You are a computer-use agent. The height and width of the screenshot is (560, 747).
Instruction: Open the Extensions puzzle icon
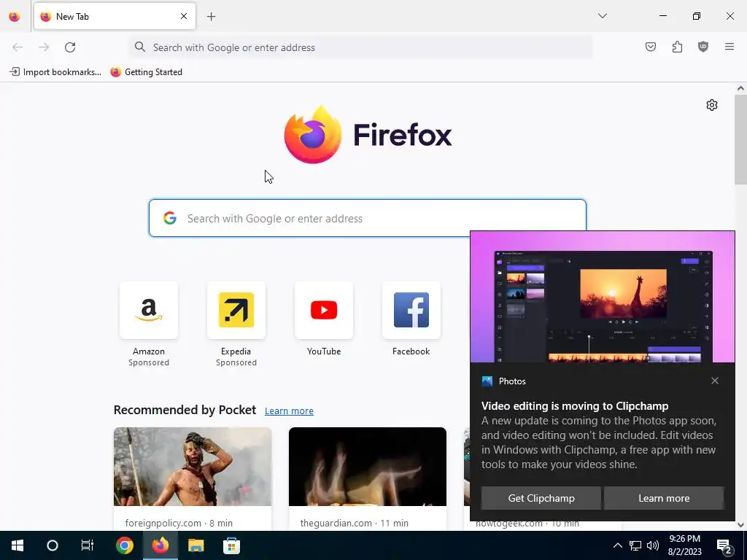click(677, 47)
